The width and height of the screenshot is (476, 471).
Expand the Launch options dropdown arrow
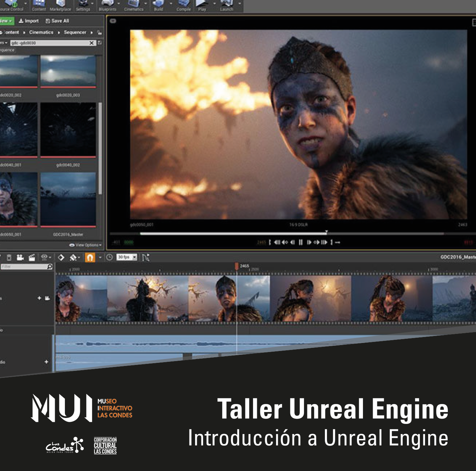tap(239, 3)
